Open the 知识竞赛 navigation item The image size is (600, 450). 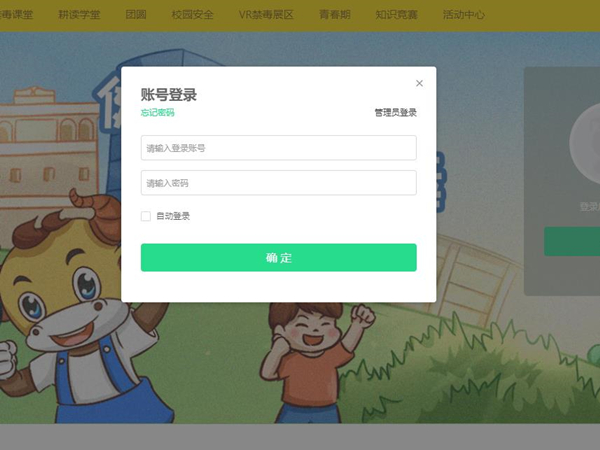(x=396, y=15)
